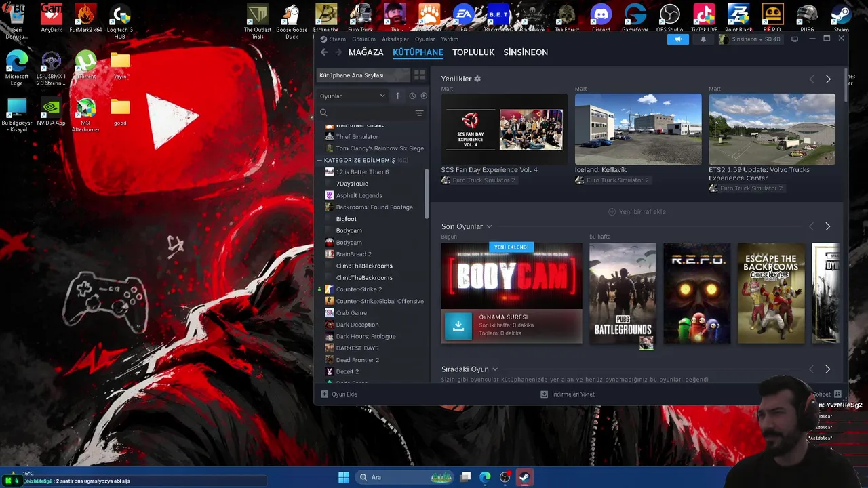Screen dimensions: 868x488
Task: Open the Yayın folder on desktop
Action: tap(120, 65)
